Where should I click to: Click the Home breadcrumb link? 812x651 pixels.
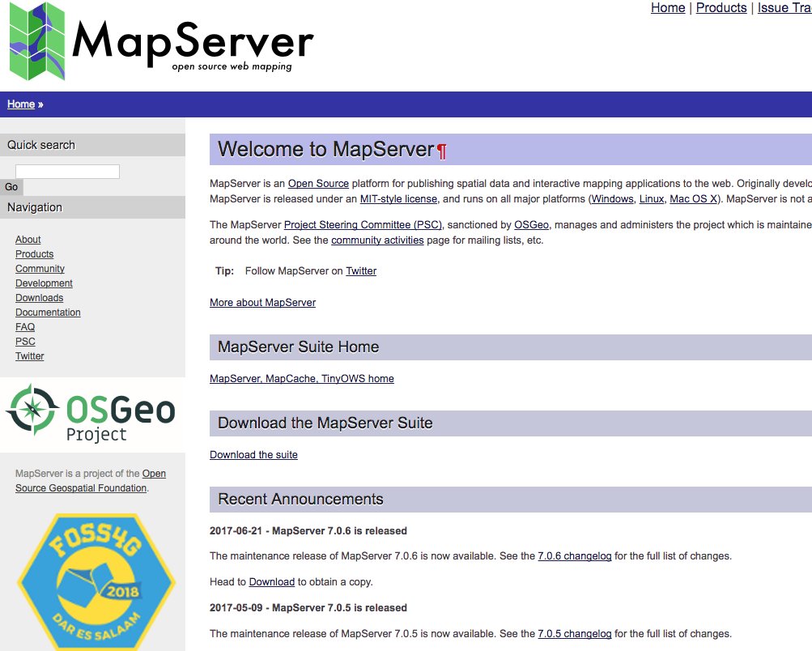click(x=21, y=104)
